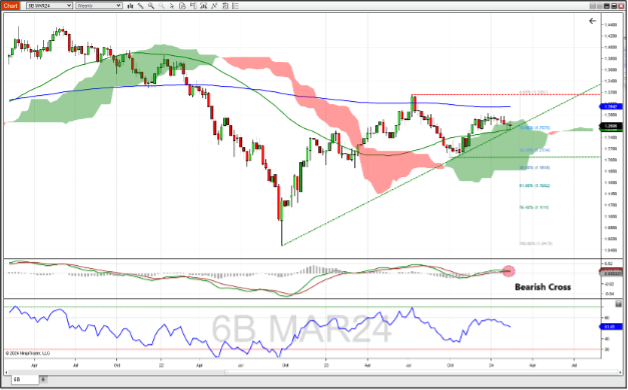The image size is (628, 390).
Task: Select the drawing tools pencil icon
Action: [x=141, y=6]
